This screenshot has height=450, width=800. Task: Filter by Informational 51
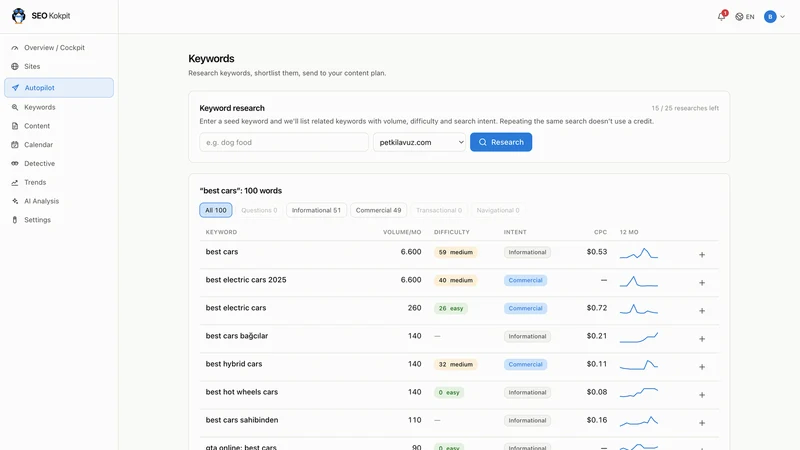(316, 210)
